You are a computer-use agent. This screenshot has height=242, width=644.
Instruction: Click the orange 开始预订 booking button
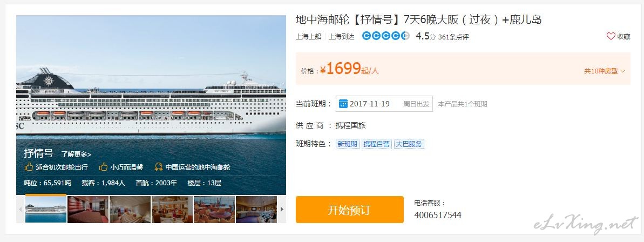point(349,210)
